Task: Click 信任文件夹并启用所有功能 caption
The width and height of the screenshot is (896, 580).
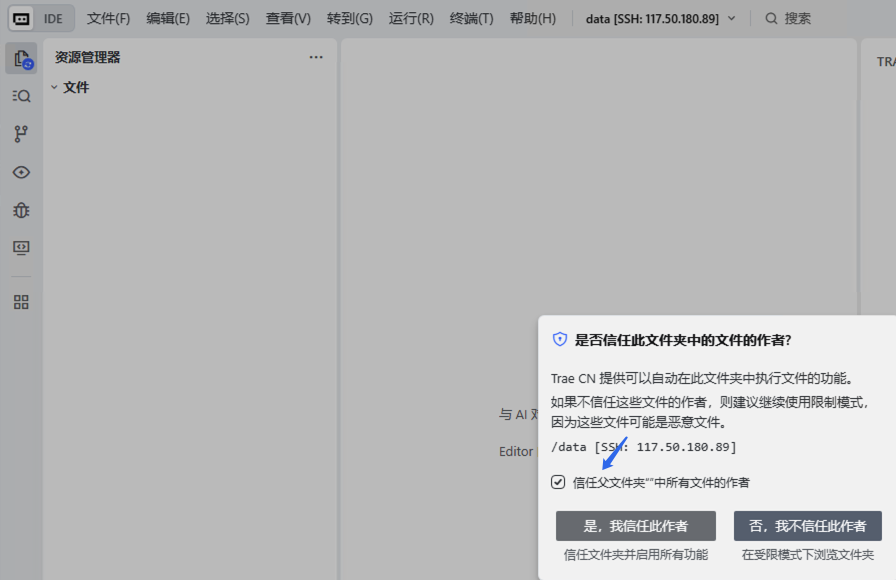Action: pos(635,554)
